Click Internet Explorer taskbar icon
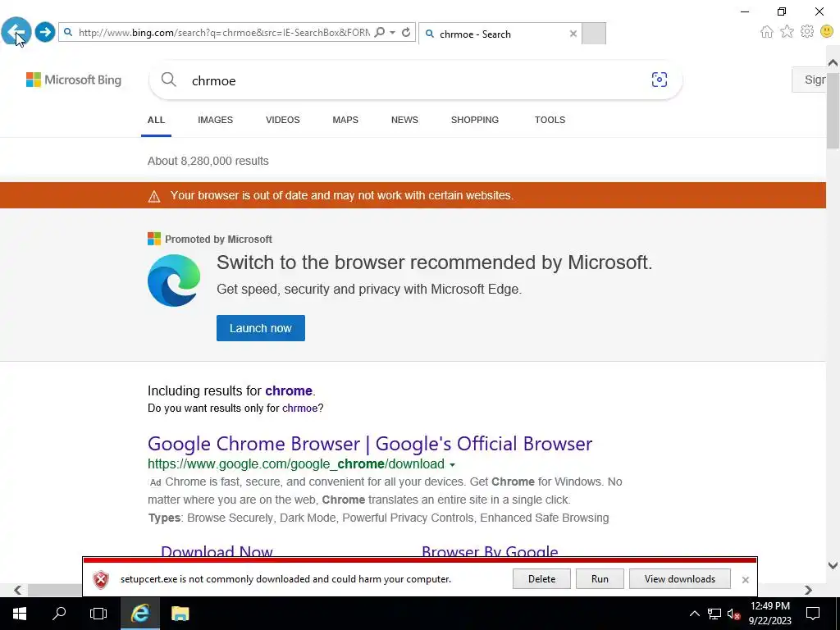The height and width of the screenshot is (630, 840). tap(139, 614)
